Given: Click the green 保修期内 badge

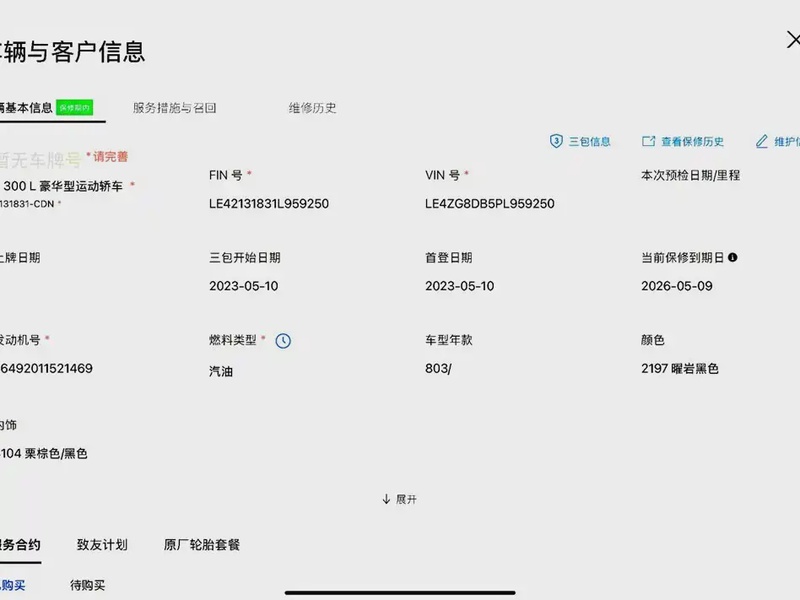Looking at the screenshot, I should point(75,108).
